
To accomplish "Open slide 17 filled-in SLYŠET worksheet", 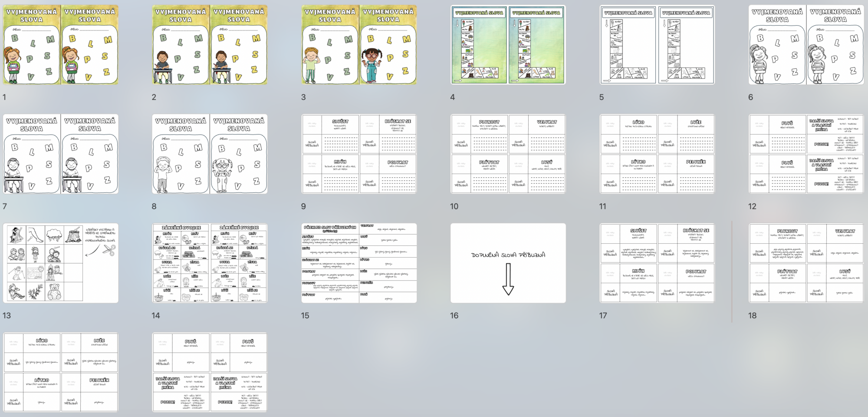I will click(657, 263).
